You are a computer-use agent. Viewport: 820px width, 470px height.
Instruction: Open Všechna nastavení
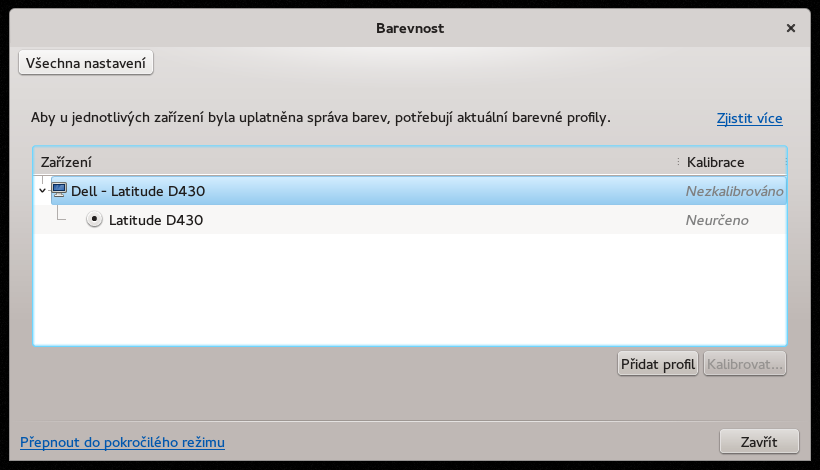(x=86, y=63)
